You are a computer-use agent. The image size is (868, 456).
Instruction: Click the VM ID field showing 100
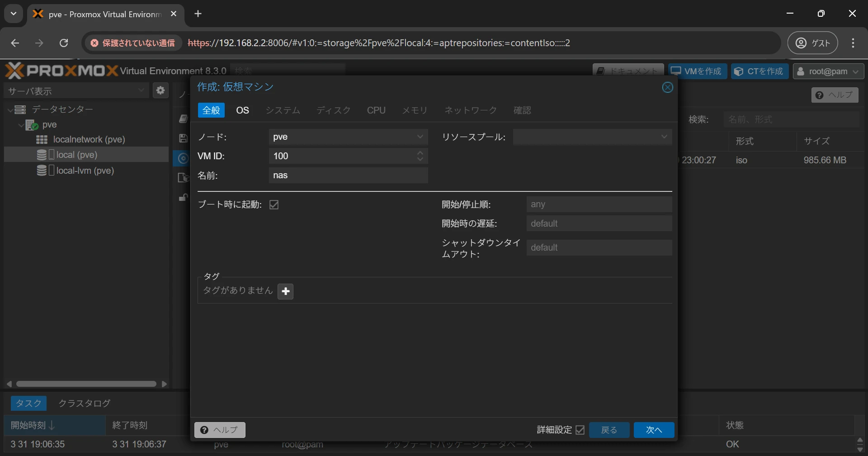pyautogui.click(x=342, y=156)
